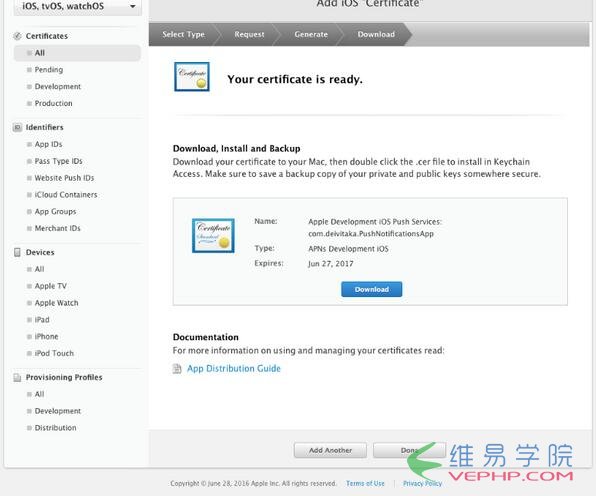The height and width of the screenshot is (496, 596).
Task: Click the Certificates section icon
Action: [x=17, y=36]
